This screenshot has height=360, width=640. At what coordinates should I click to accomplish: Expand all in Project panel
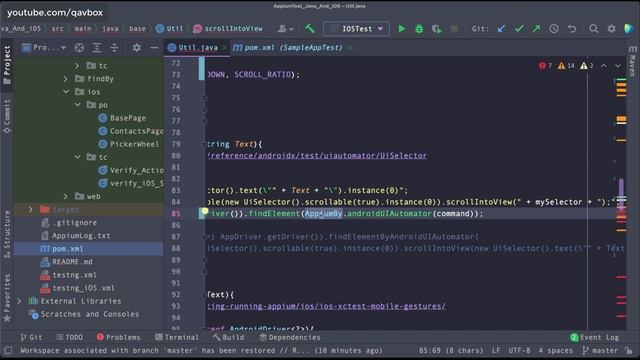point(97,48)
